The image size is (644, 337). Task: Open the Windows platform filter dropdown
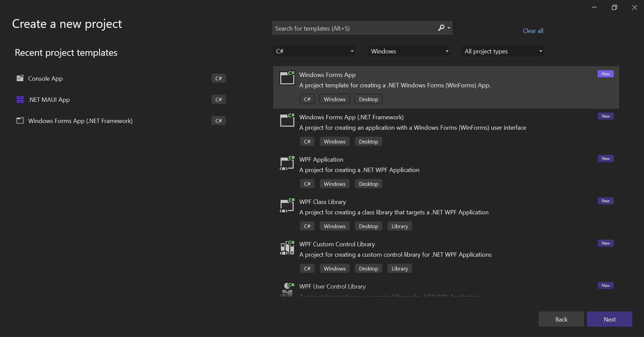tap(409, 51)
